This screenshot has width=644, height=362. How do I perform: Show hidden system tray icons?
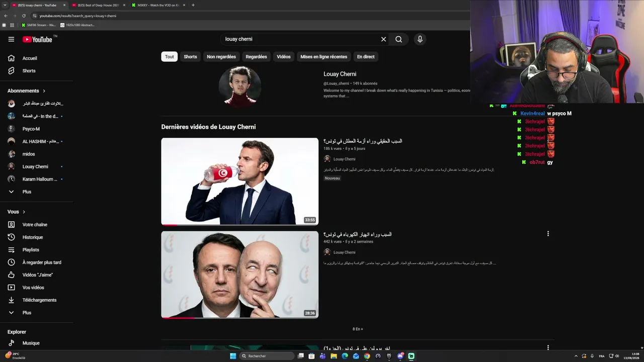pos(576,356)
